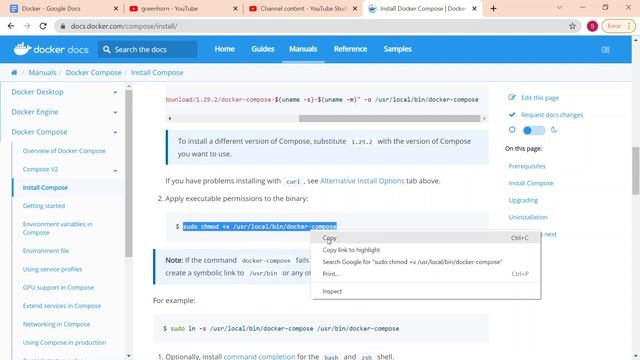Open GPU support in Compose sidebar item
Screen dimensions: 640x360
click(58, 287)
